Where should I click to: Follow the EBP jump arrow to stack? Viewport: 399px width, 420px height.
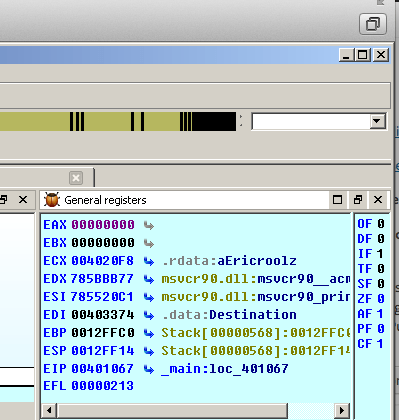[x=149, y=334]
